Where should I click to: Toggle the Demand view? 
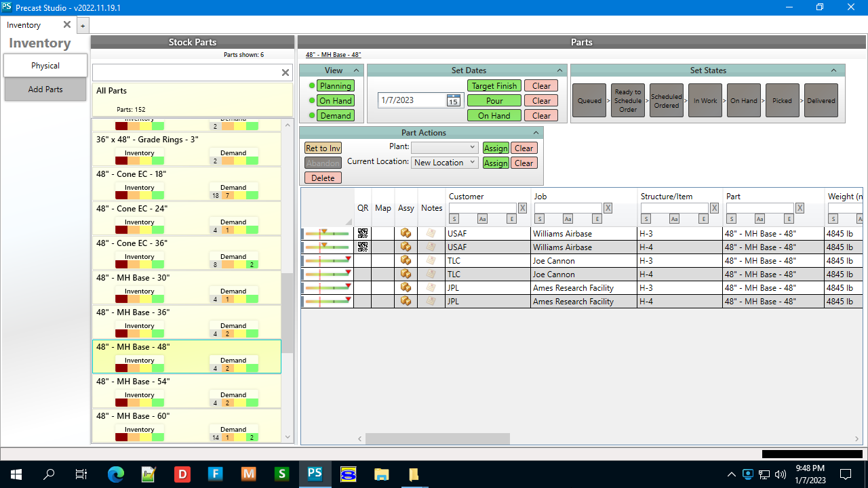pyautogui.click(x=335, y=116)
